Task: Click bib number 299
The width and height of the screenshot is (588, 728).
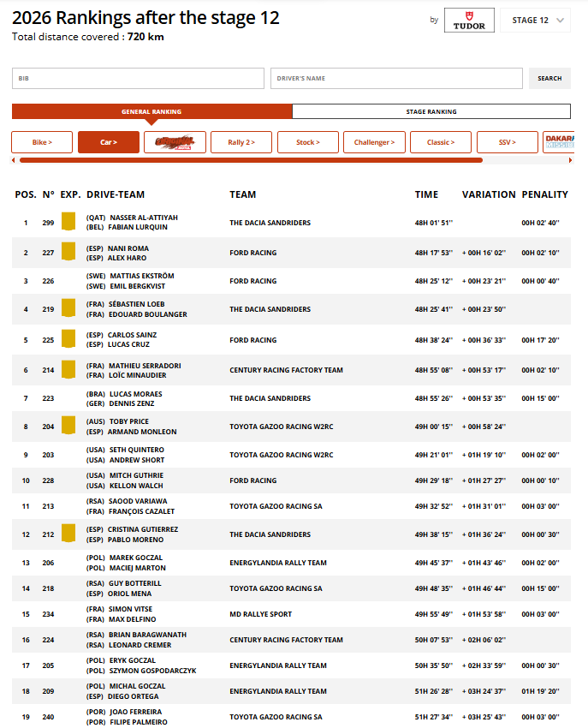Action: pyautogui.click(x=48, y=223)
